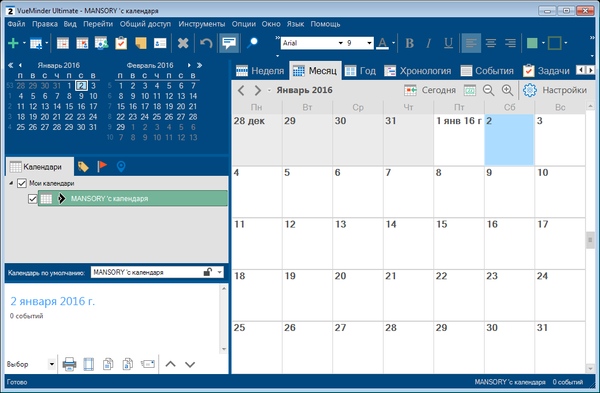Click the underline U icon

point(448,43)
